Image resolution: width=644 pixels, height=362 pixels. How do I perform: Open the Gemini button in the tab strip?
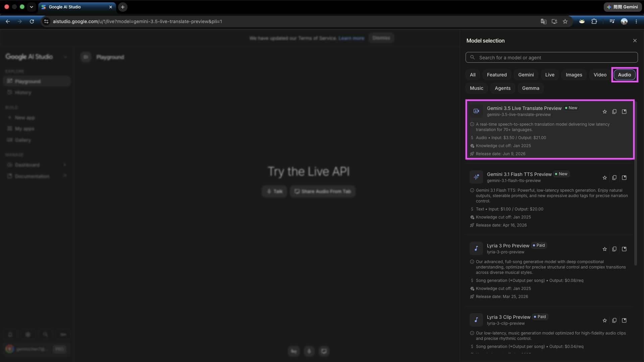pos(623,7)
